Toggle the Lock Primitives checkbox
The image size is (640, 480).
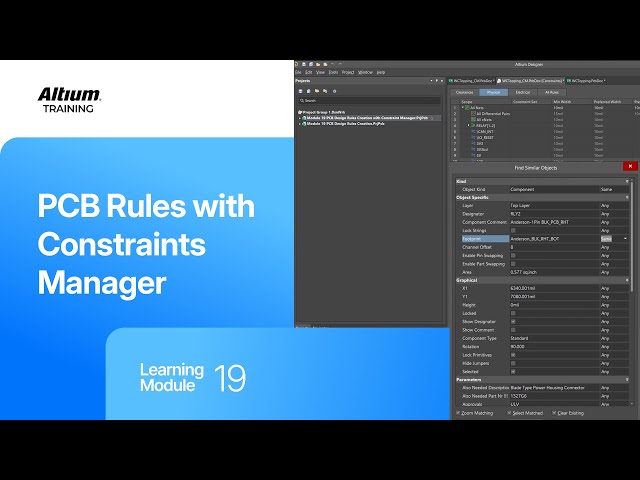pos(513,355)
